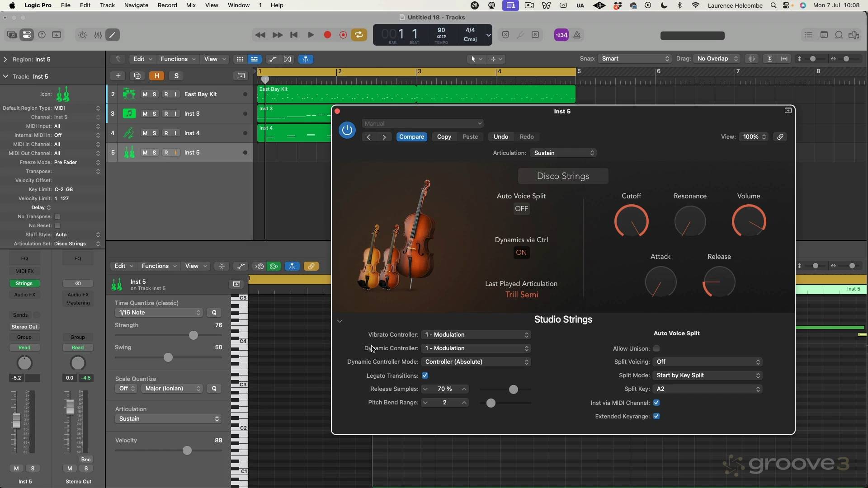Add a new track with plus button
Viewport: 868px width, 488px height.
click(x=118, y=76)
